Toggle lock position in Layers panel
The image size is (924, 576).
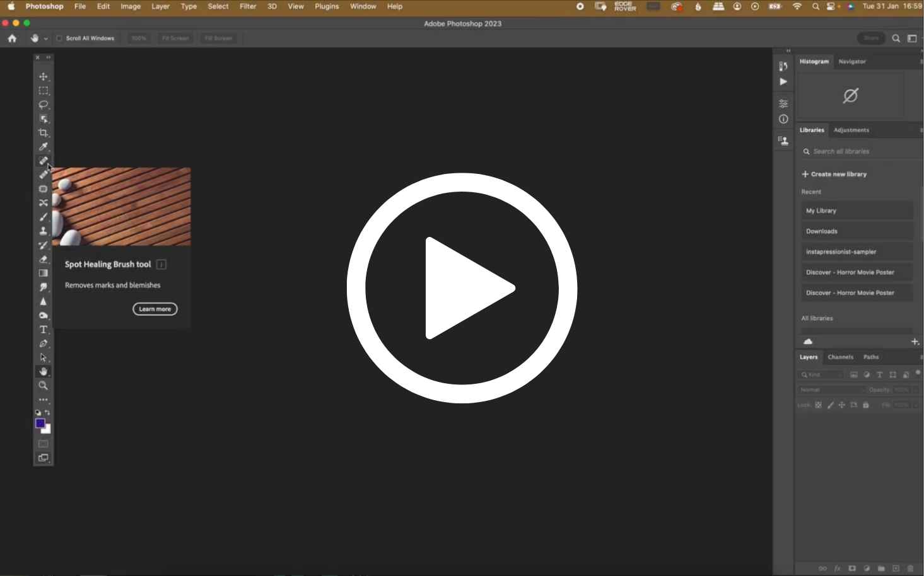coord(841,405)
